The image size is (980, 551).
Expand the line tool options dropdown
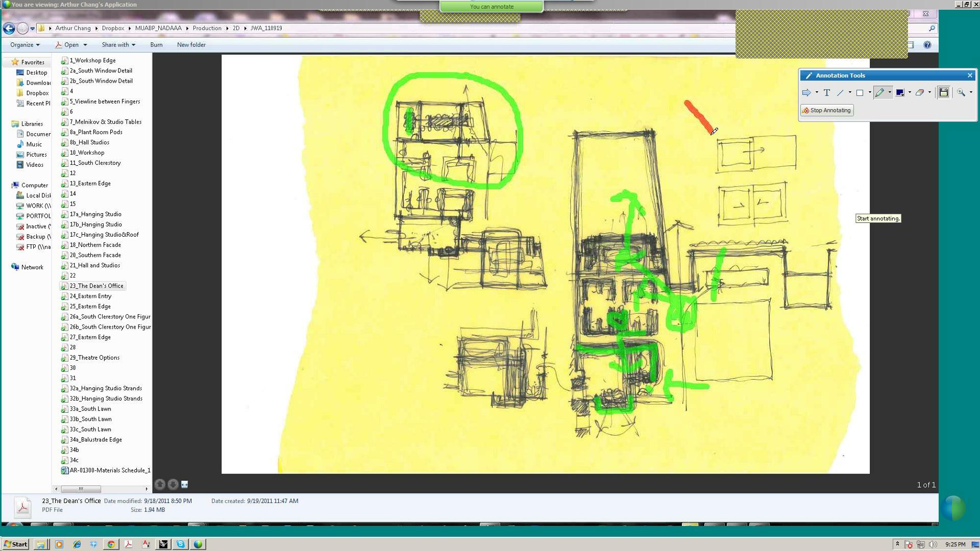click(850, 93)
